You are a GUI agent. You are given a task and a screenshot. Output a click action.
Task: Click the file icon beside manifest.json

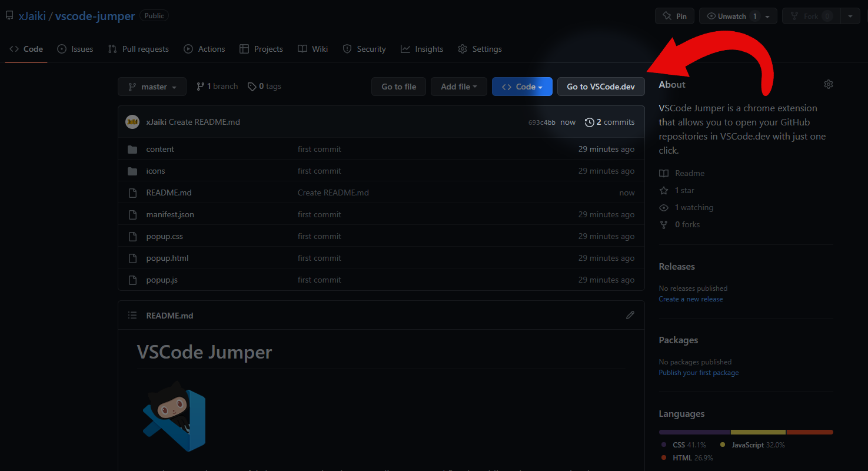point(132,215)
